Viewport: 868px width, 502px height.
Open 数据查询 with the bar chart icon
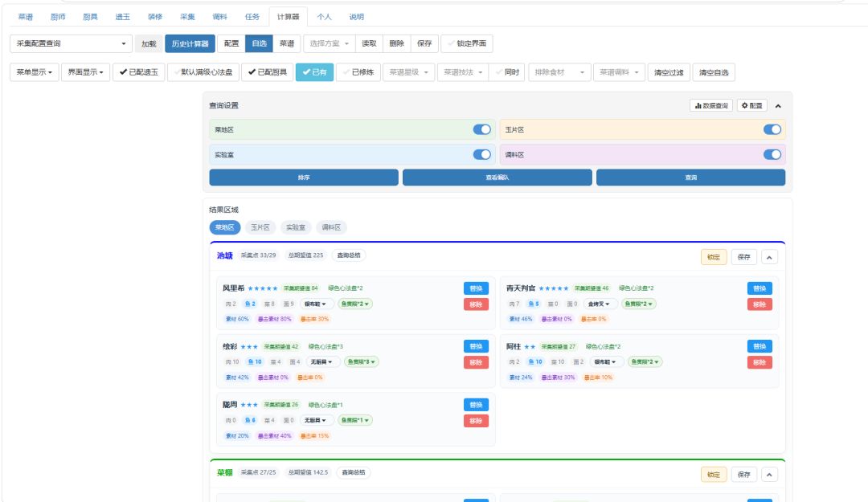(x=711, y=106)
